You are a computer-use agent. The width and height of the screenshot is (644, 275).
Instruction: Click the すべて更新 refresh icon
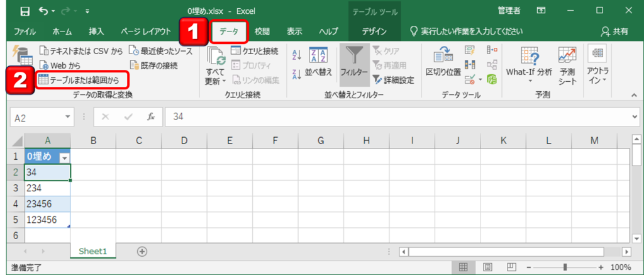216,56
